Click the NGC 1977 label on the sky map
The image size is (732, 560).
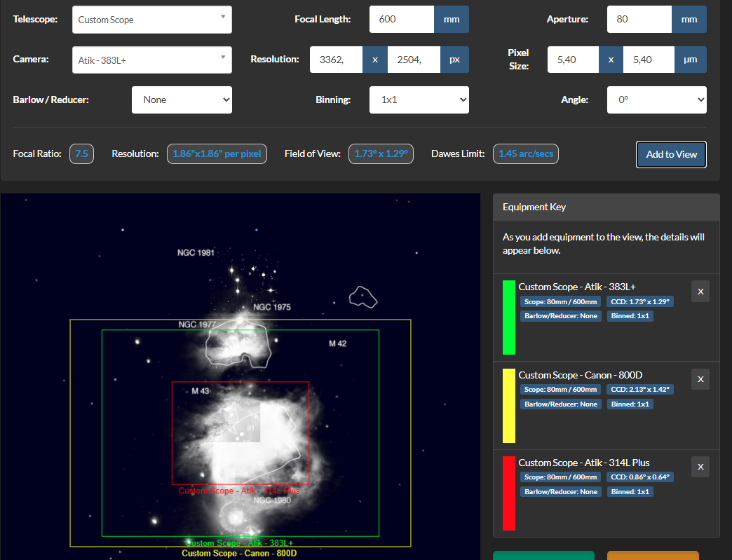click(197, 325)
